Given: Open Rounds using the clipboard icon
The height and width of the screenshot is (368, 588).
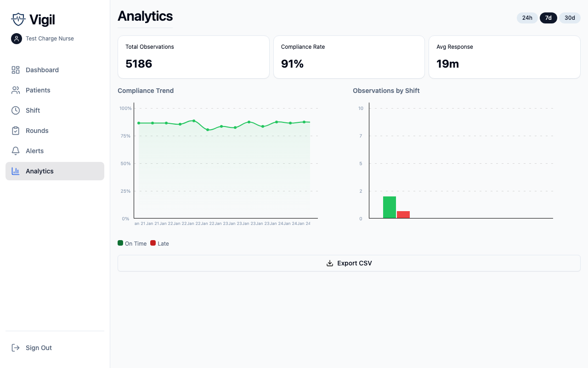Looking at the screenshot, I should click(x=15, y=130).
